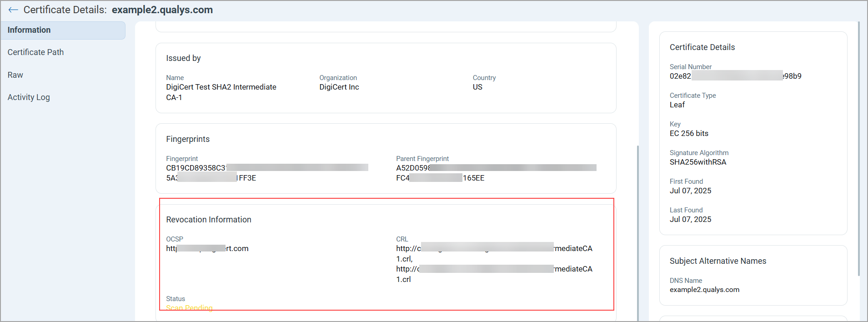Click the right panel vertical scrollbar

pyautogui.click(x=858, y=148)
